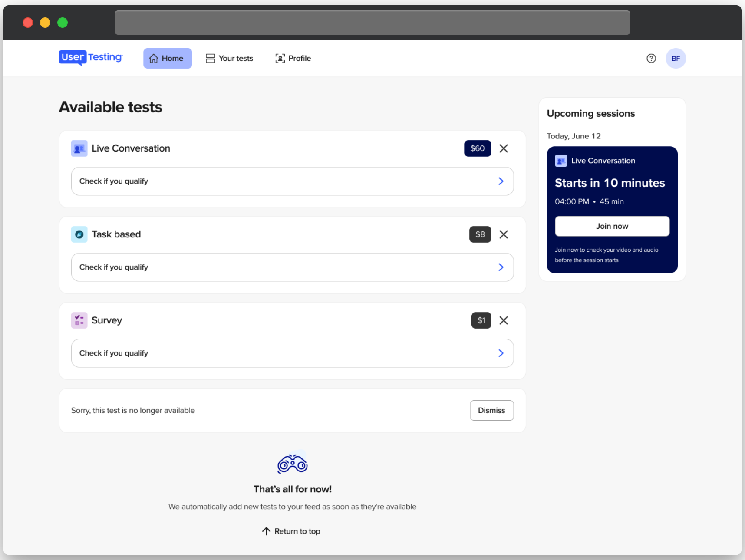This screenshot has width=745, height=560.
Task: Click the chevron in Task based qualify row
Action: [x=501, y=267]
